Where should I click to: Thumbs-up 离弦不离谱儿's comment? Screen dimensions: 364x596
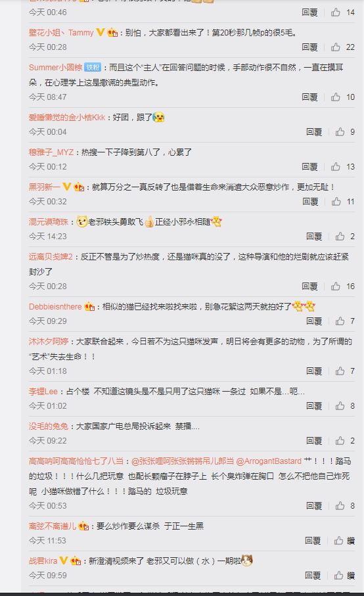point(338,541)
